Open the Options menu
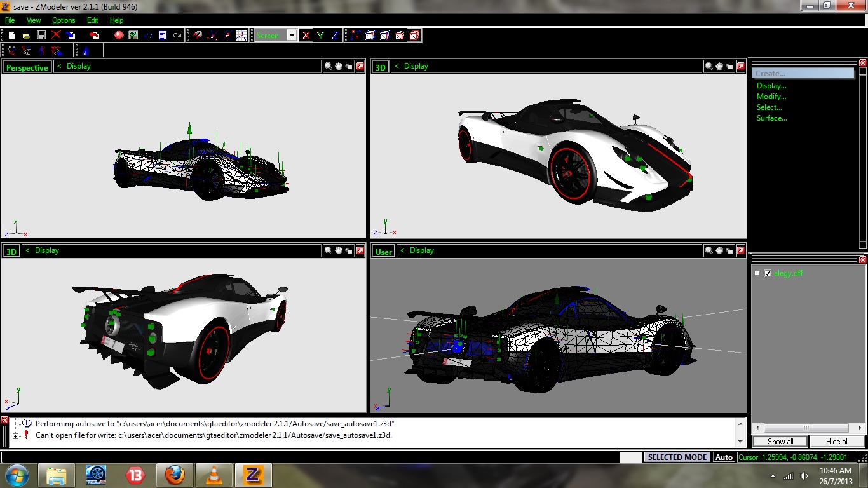Viewport: 868px width, 488px height. click(x=64, y=20)
